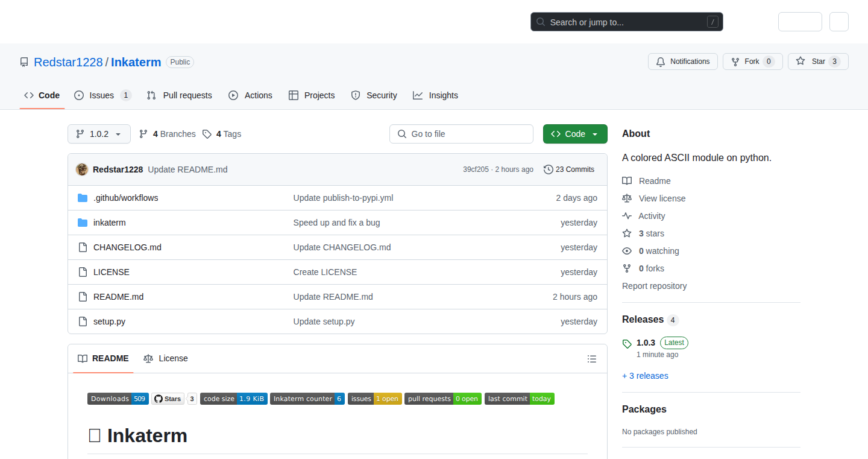Click the inkaterm folder icon
Image resolution: width=868 pixels, height=459 pixels.
point(83,223)
